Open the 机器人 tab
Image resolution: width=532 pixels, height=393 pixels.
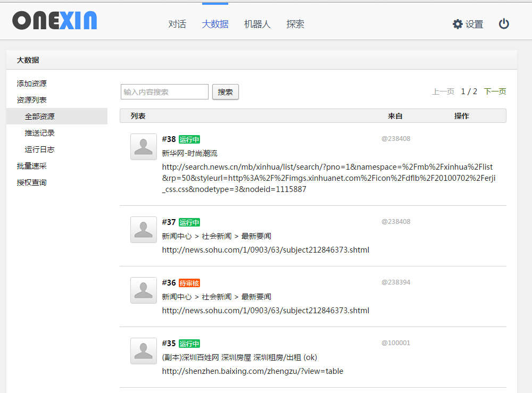pyautogui.click(x=257, y=24)
